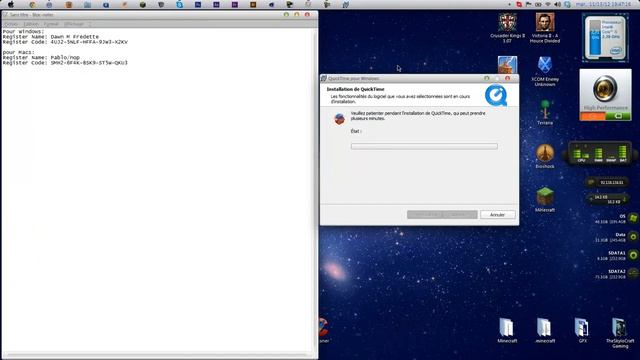The image size is (640, 360).
Task: Click the Minecraft block icon in top bar
Action: click(142, 4)
